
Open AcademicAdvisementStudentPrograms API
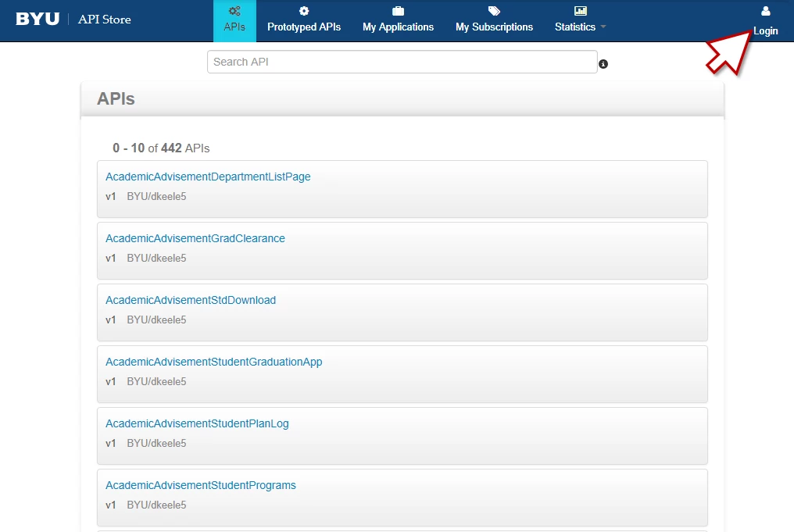201,485
